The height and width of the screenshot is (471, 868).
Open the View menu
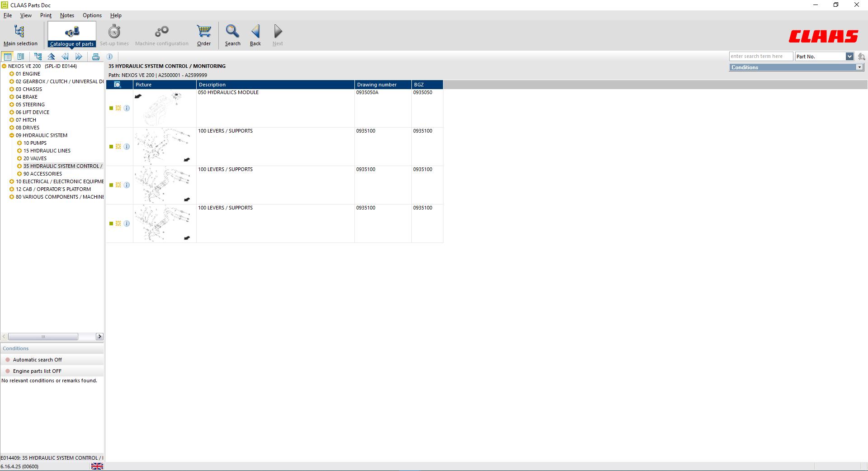click(x=26, y=15)
